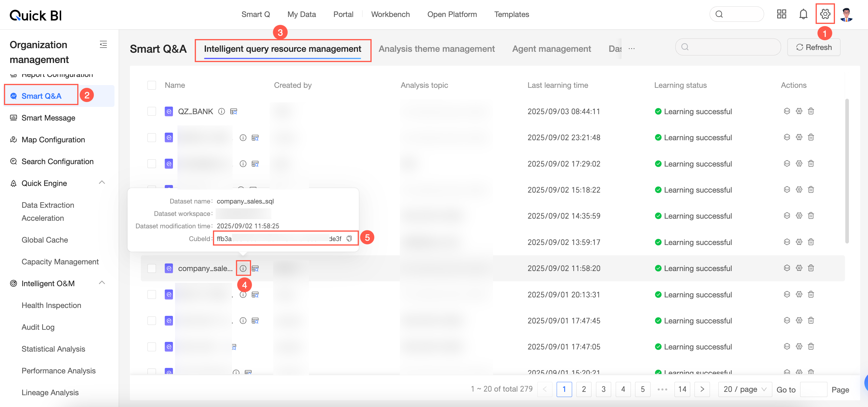Click info icon beside company_sale... row
The image size is (868, 407).
243,269
